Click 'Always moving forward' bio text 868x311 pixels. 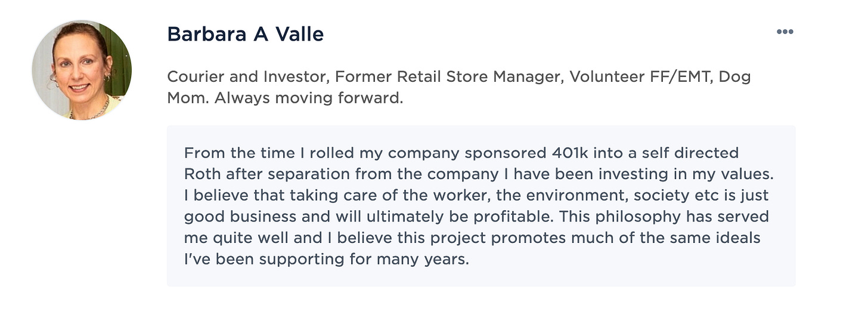[309, 98]
